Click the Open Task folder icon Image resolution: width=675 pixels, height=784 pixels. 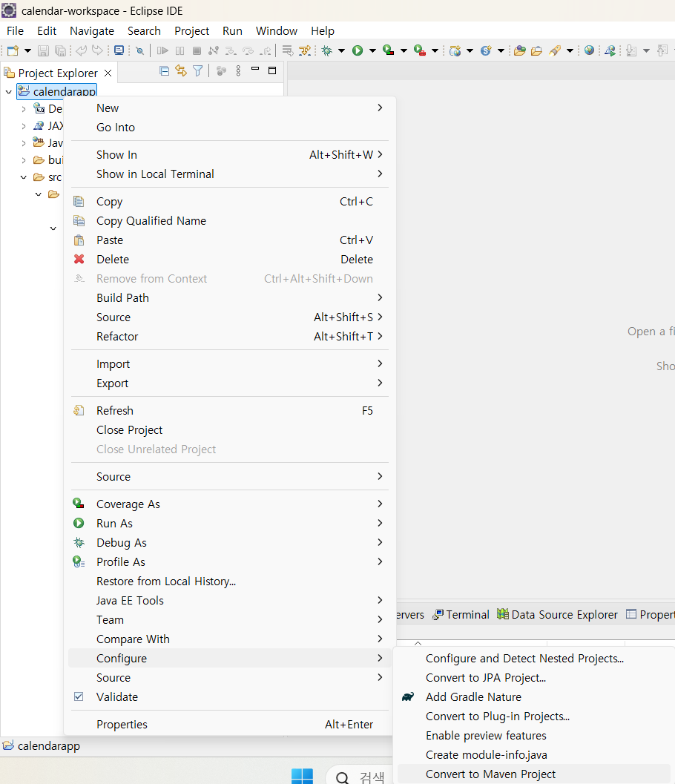click(536, 50)
